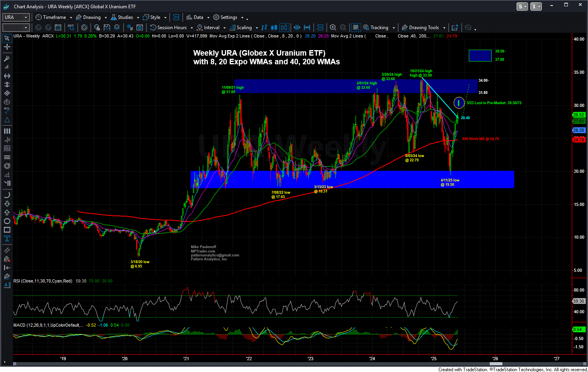
Task: Toggle the hollow candlestick bar type
Action: 284,28
